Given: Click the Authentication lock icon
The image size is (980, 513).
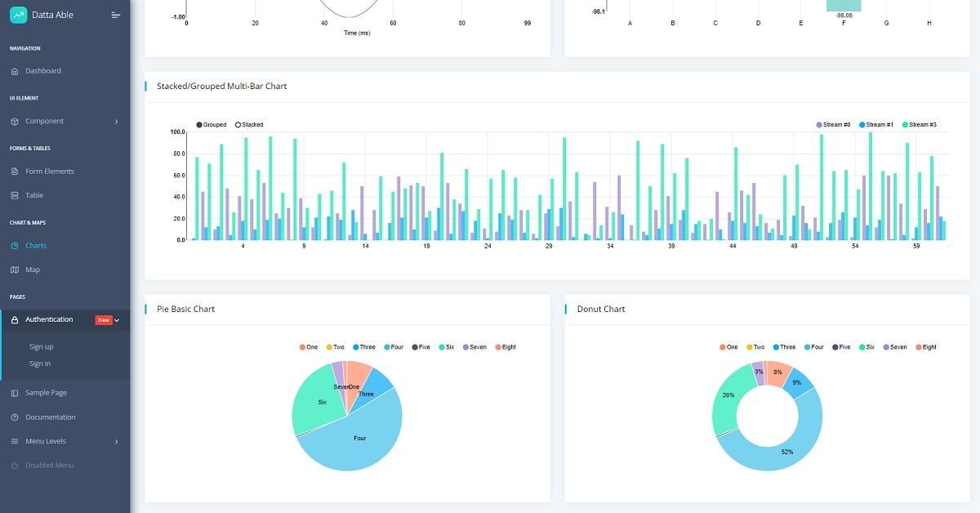Looking at the screenshot, I should click(16, 319).
